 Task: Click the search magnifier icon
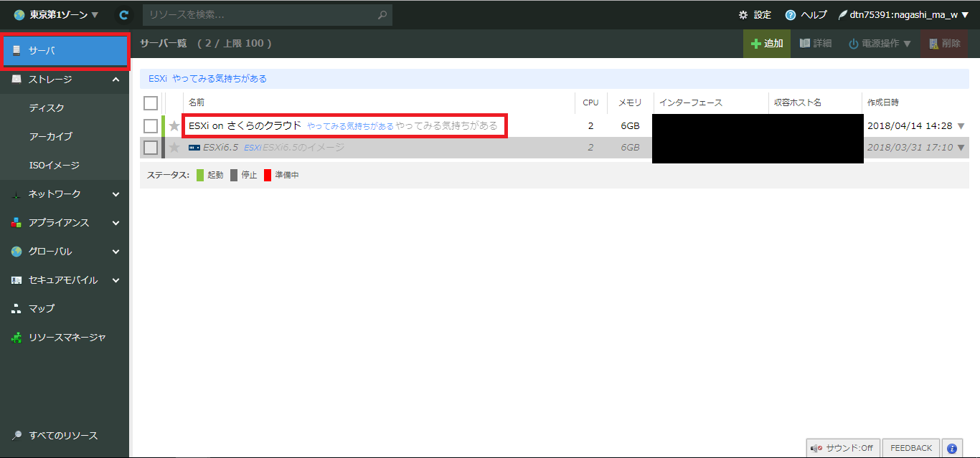[383, 14]
